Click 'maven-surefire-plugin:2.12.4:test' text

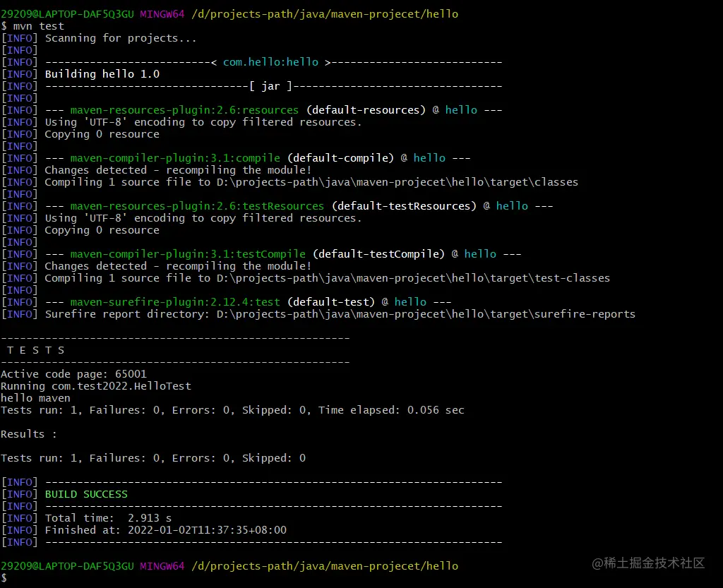pyautogui.click(x=175, y=302)
